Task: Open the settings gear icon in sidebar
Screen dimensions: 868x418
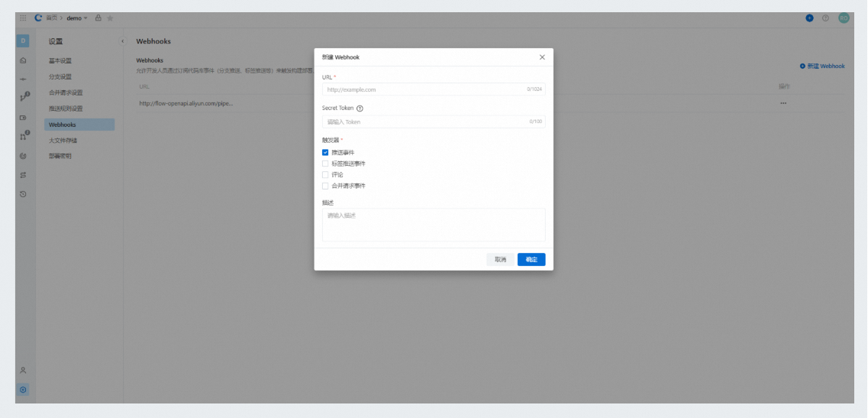Action: click(x=23, y=390)
